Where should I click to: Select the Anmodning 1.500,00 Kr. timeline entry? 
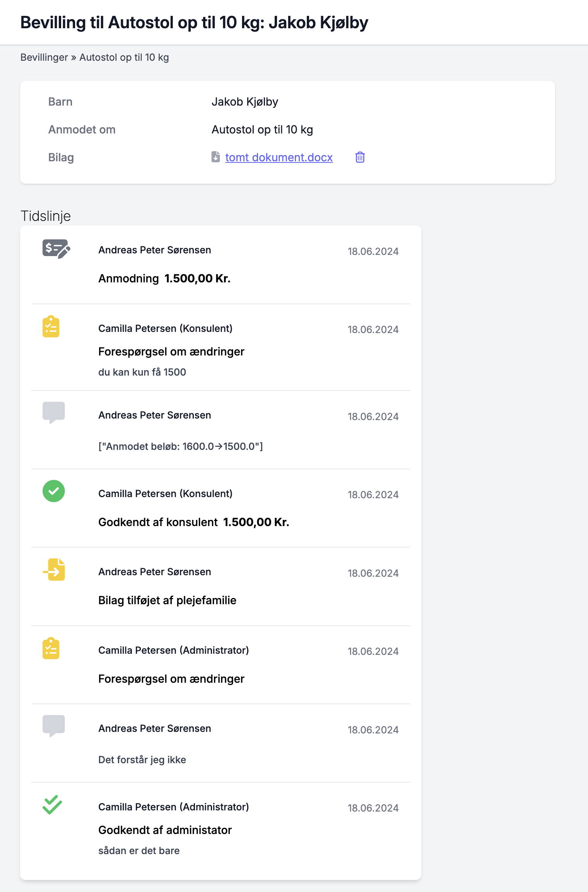point(164,279)
